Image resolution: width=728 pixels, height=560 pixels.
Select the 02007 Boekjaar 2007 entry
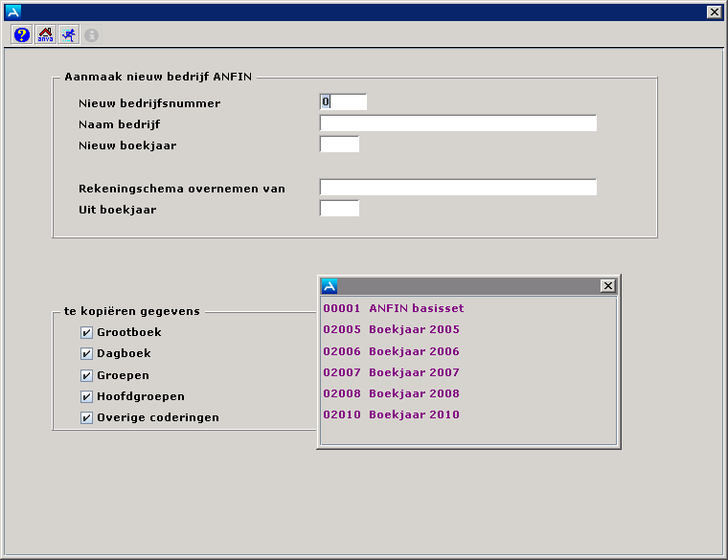391,372
